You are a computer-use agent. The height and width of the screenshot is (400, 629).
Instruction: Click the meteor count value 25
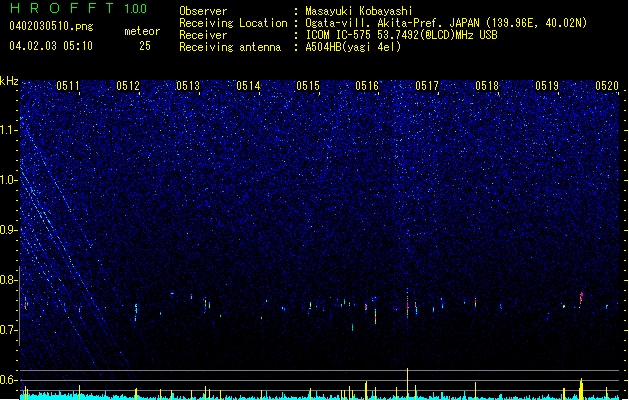point(145,46)
